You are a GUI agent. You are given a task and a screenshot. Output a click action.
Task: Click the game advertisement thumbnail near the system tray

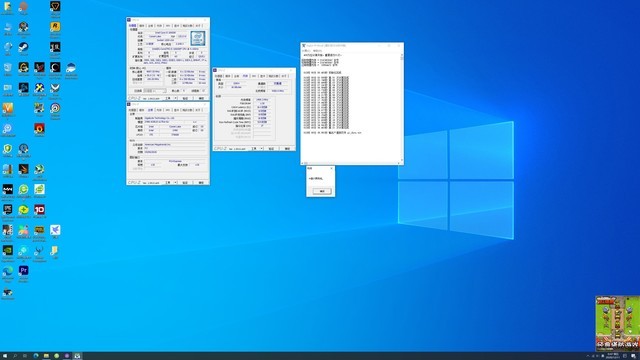[x=618, y=323]
